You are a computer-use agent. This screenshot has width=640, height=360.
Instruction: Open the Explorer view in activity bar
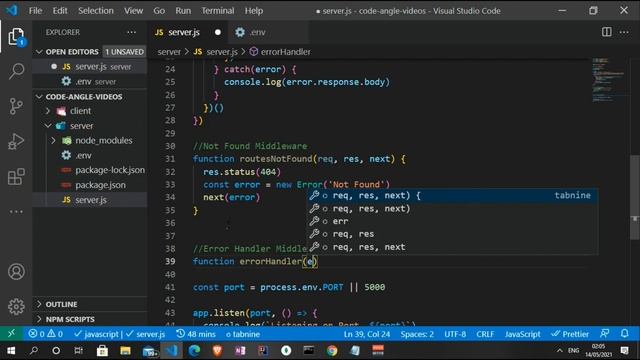16,37
